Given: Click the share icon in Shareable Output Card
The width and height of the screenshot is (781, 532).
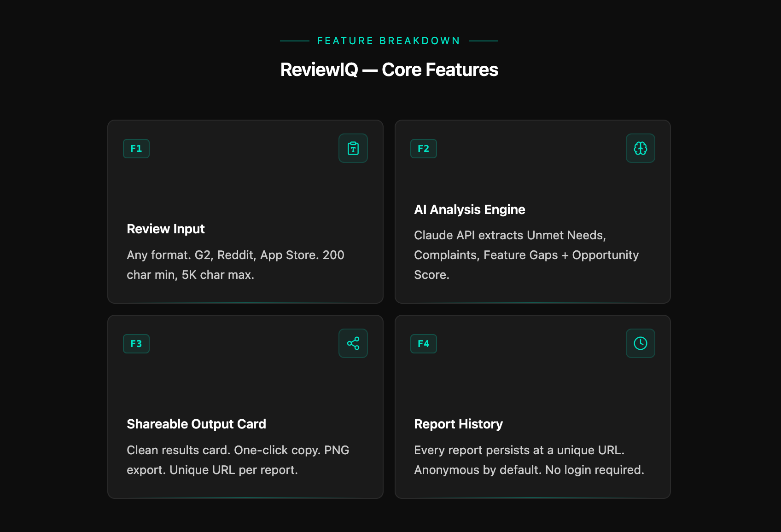Looking at the screenshot, I should pos(353,343).
